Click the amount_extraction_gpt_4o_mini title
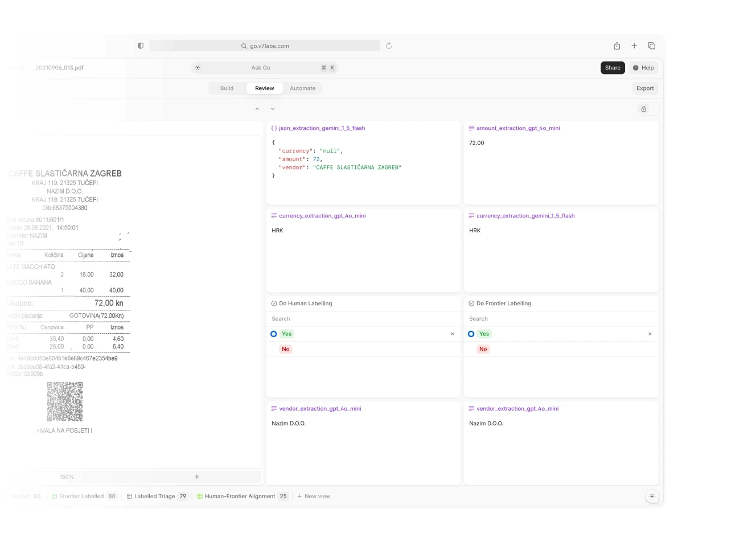Screen dimensions: 756x541 coord(518,128)
